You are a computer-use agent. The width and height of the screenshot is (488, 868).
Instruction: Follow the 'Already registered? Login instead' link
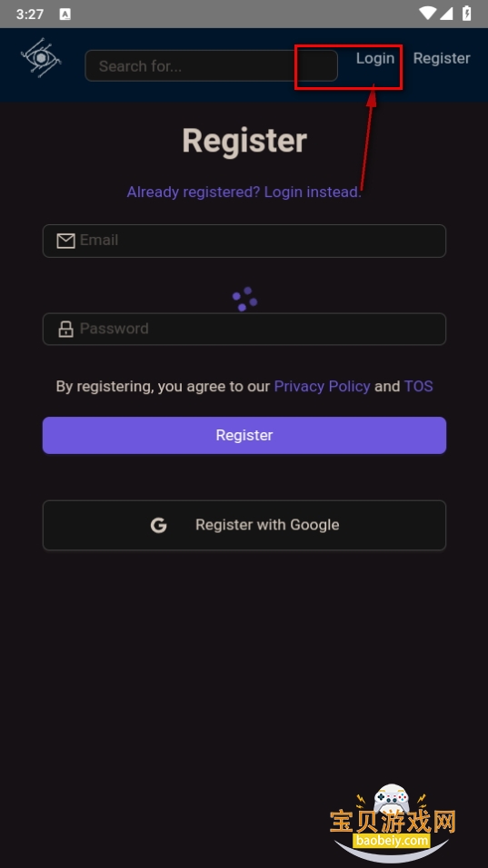coord(244,192)
